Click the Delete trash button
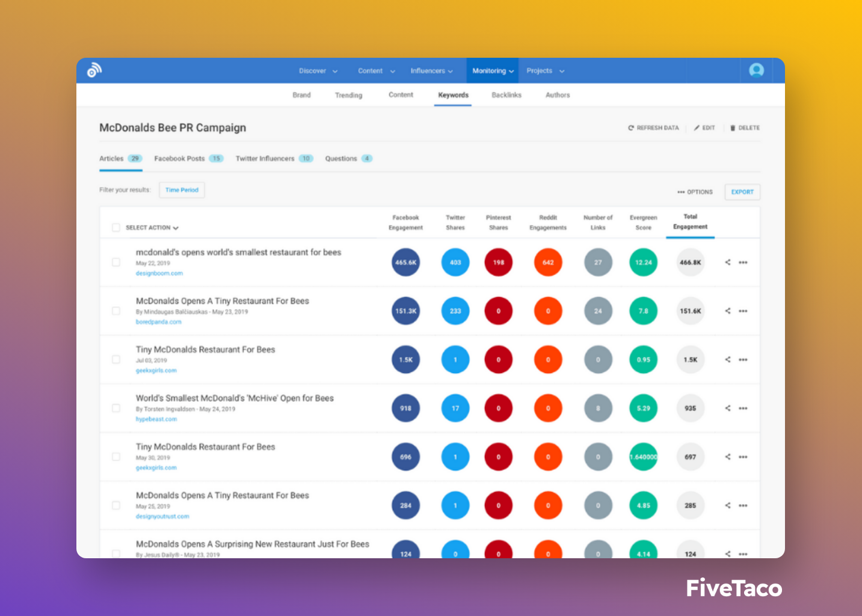Screen dimensions: 862x616 [x=745, y=128]
